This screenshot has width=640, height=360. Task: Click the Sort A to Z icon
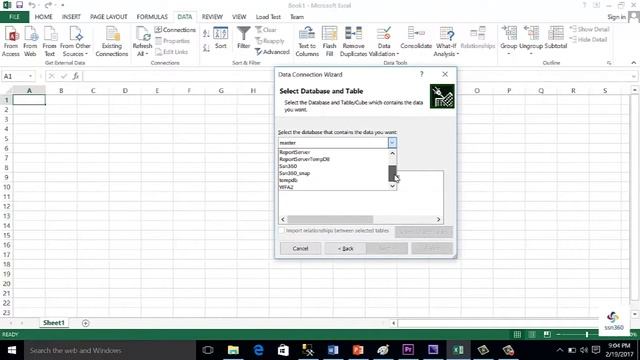pyautogui.click(x=207, y=33)
